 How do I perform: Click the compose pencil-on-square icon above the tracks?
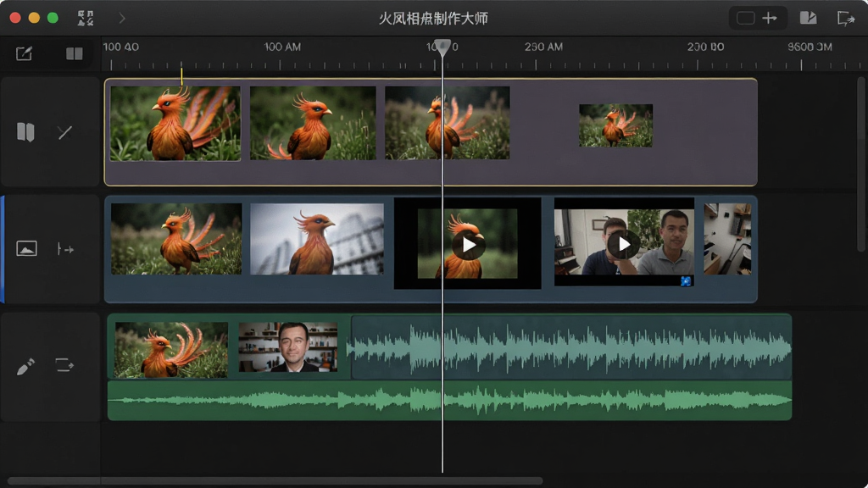[24, 53]
